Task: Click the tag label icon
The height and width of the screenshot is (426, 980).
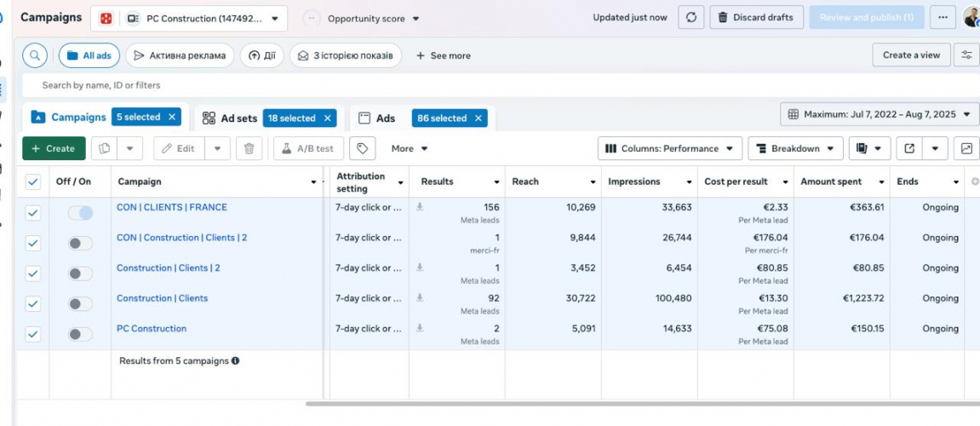Action: click(x=362, y=148)
